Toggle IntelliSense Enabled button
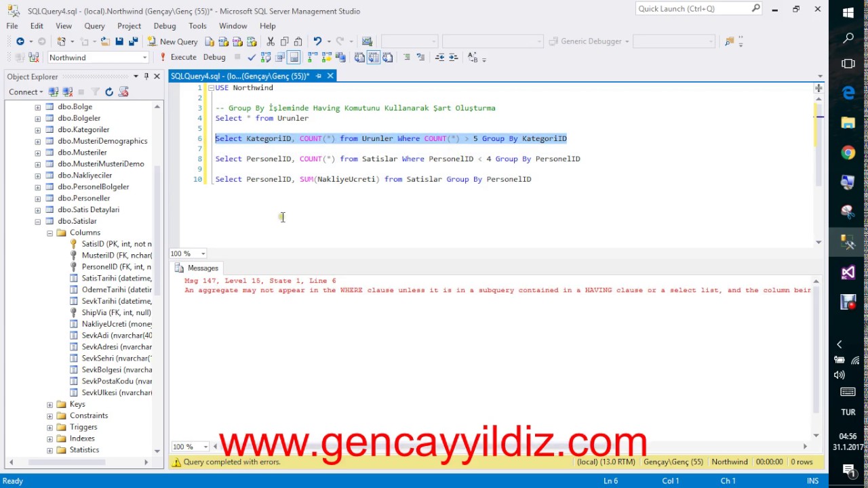868x488 pixels. [294, 58]
